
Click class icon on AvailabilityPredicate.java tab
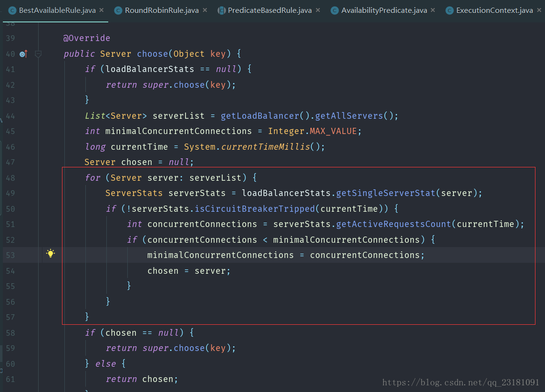point(334,11)
